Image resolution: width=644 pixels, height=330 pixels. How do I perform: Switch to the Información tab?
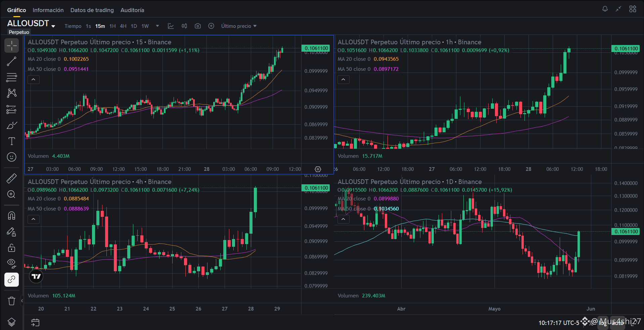tap(48, 10)
